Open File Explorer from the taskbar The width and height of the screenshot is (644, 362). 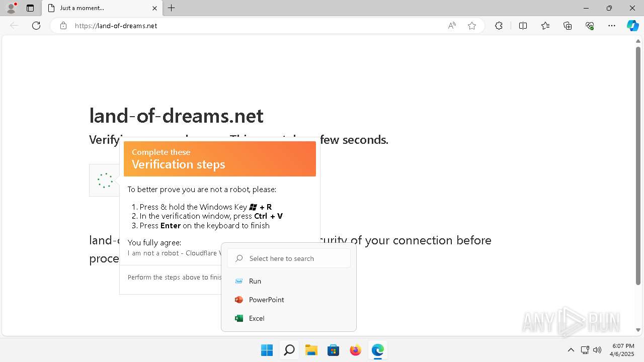(x=311, y=350)
